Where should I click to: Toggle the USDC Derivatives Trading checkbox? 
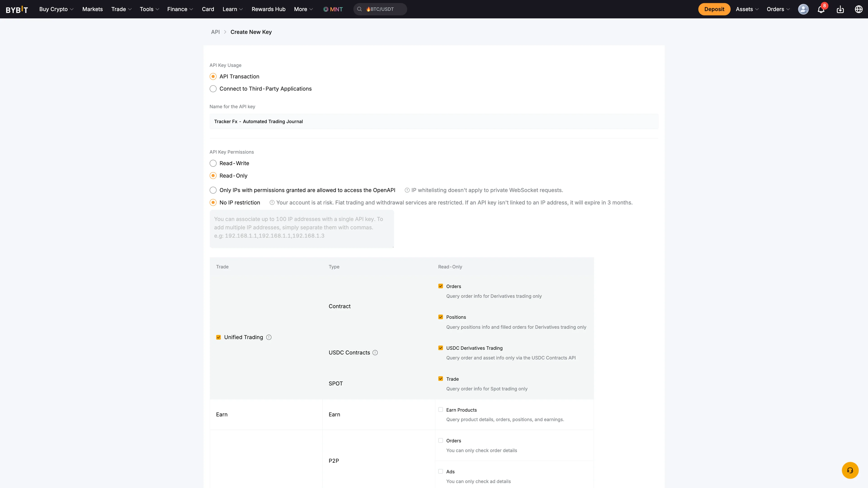(x=440, y=348)
